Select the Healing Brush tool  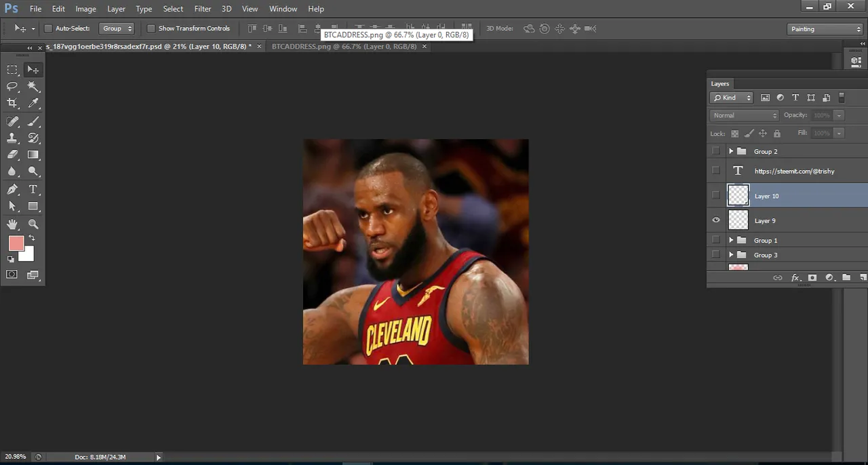tap(12, 121)
